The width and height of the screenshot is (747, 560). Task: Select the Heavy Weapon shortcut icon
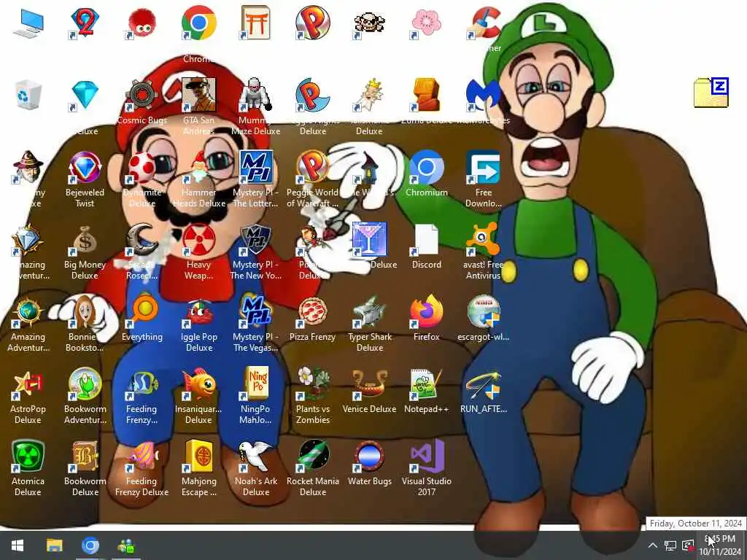198,240
